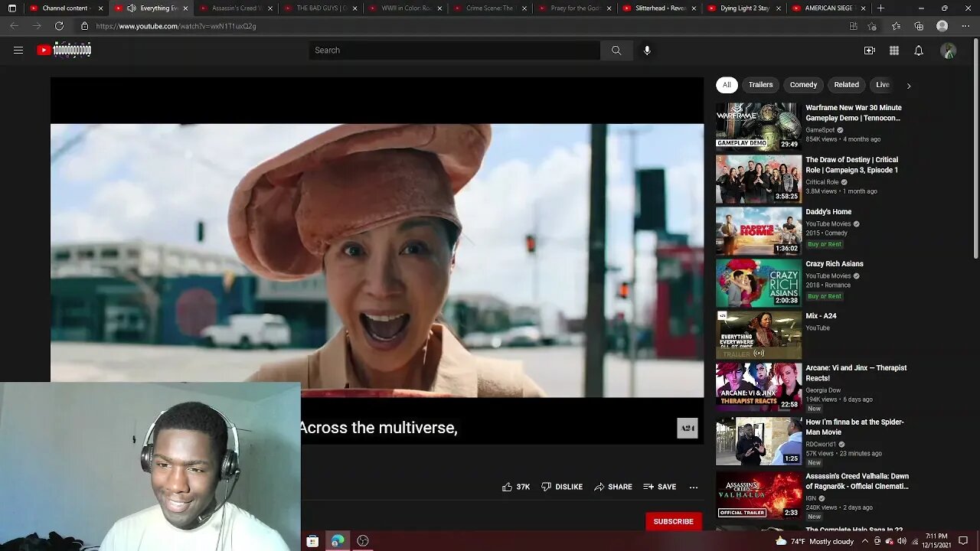This screenshot has width=980, height=551.
Task: Click the Spider-Man Movie video thumbnail 1:25
Action: click(759, 441)
